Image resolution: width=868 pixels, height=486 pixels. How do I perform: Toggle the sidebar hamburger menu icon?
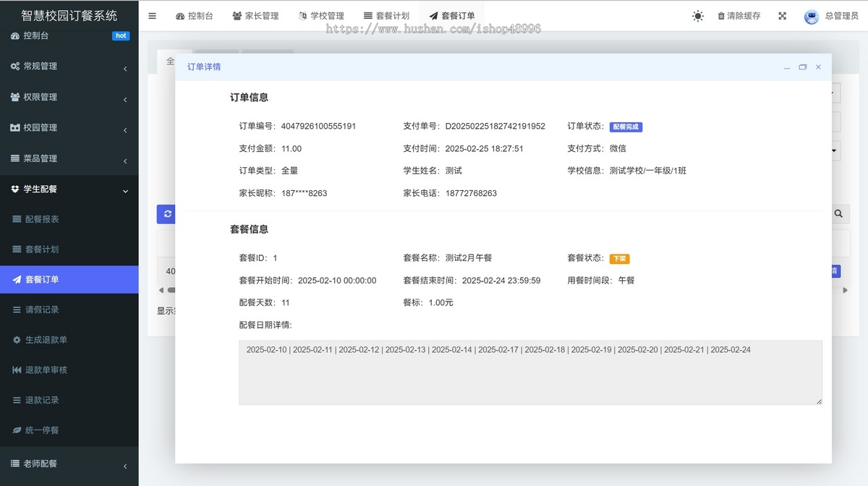pyautogui.click(x=152, y=16)
